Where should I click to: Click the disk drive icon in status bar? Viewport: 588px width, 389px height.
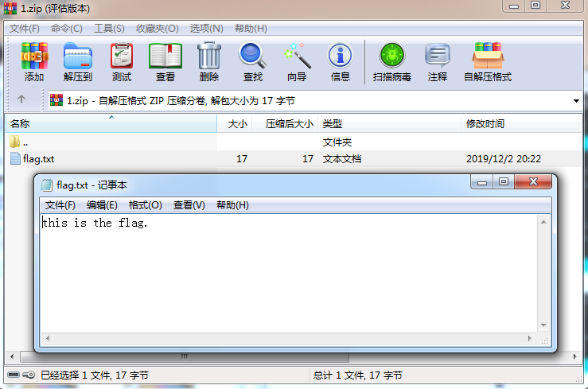(x=14, y=375)
